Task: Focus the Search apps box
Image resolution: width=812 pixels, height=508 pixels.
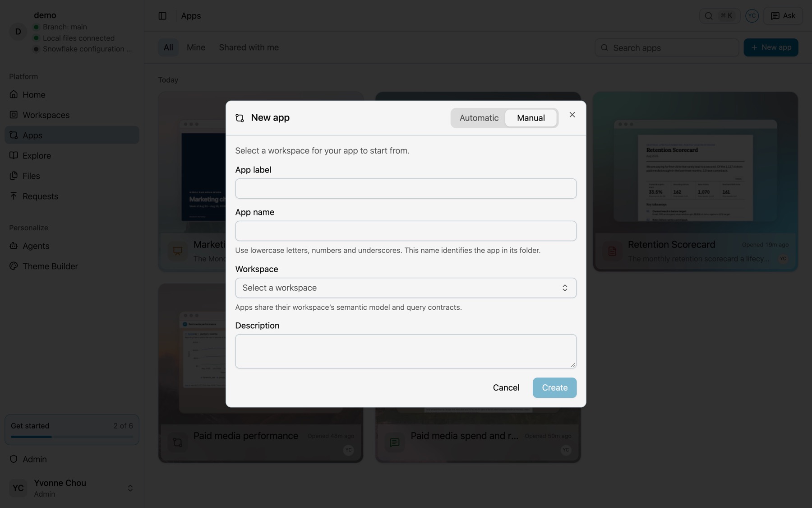Action: (667, 47)
